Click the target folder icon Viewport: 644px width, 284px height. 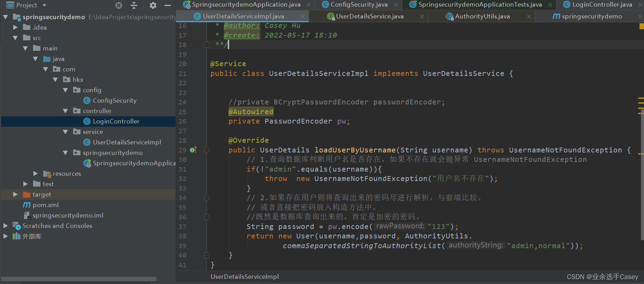pos(27,194)
